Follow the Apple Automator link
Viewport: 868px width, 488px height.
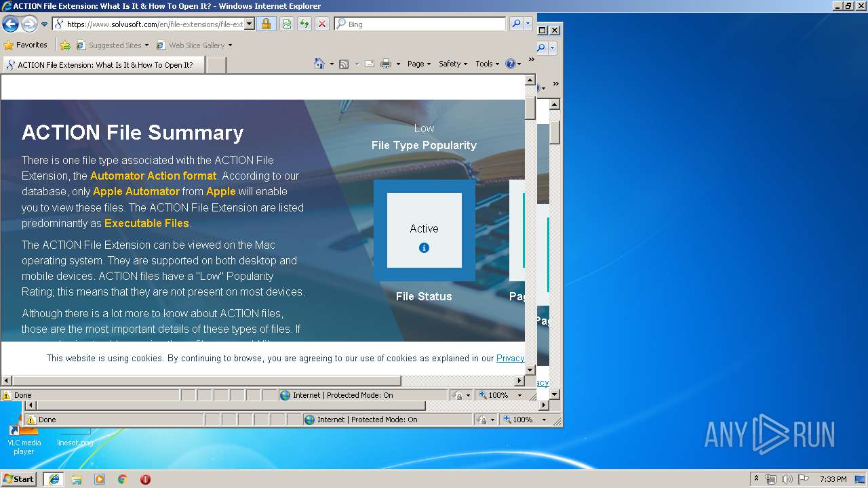(x=136, y=191)
